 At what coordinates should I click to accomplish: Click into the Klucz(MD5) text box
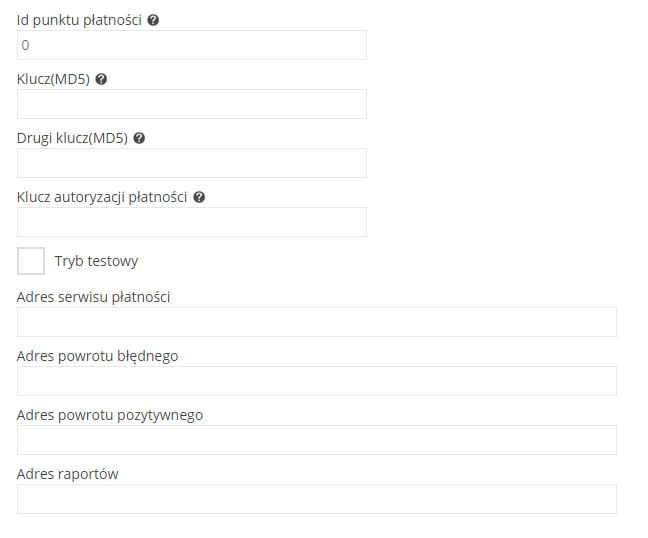tap(192, 104)
